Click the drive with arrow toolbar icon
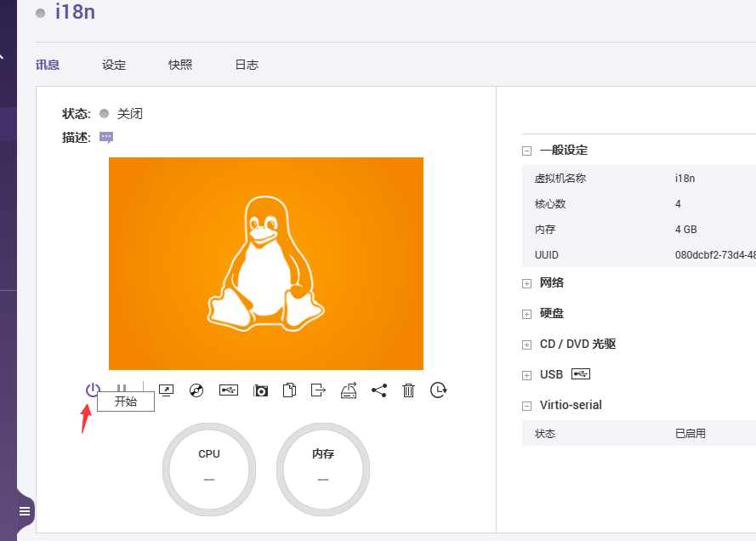 tap(349, 390)
